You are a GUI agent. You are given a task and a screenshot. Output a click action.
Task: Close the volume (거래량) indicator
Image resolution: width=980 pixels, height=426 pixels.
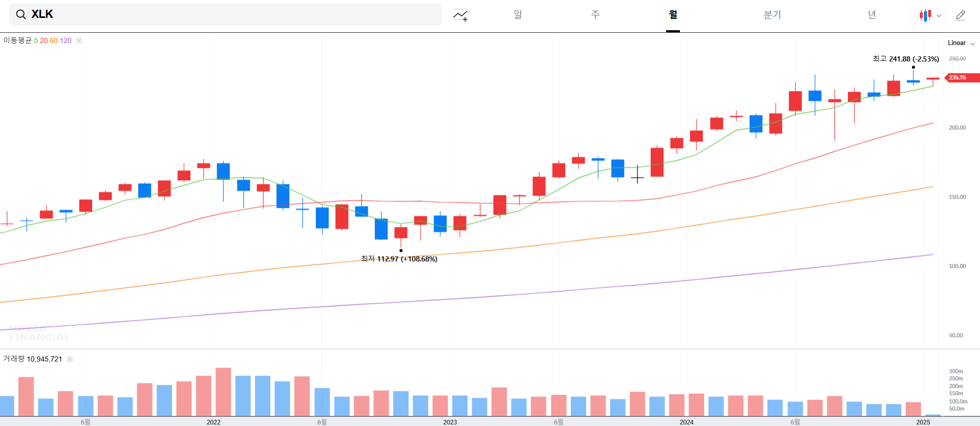pos(70,359)
